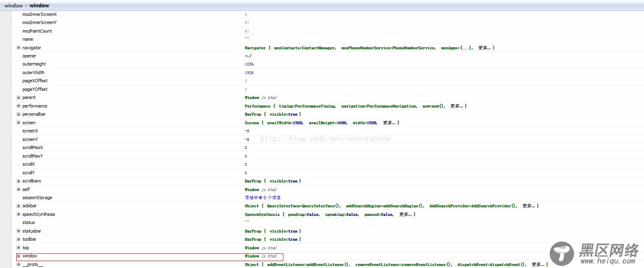Select the scrollMaxX property name

point(33,147)
